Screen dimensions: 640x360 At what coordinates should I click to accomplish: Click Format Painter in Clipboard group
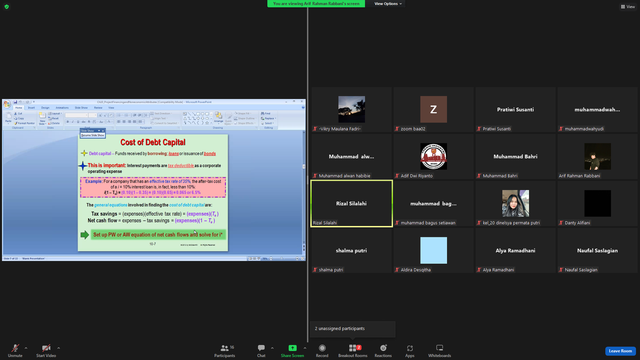click(x=24, y=123)
